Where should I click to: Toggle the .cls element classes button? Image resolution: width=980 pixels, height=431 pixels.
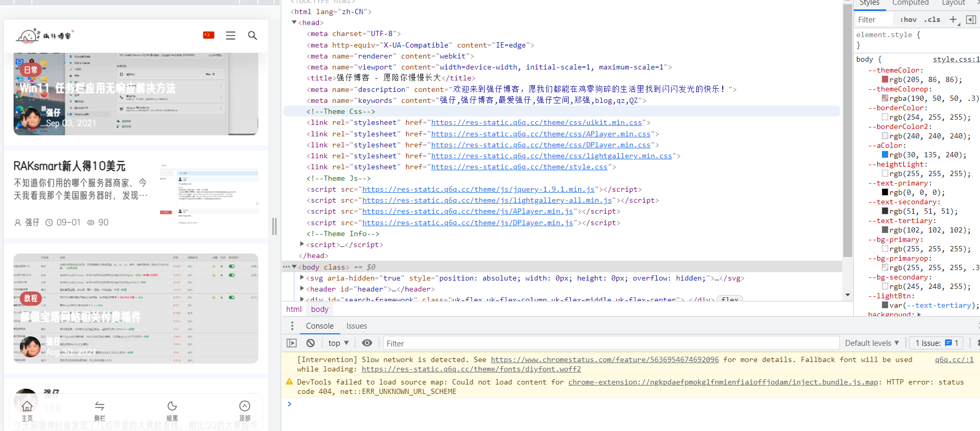tap(932, 20)
